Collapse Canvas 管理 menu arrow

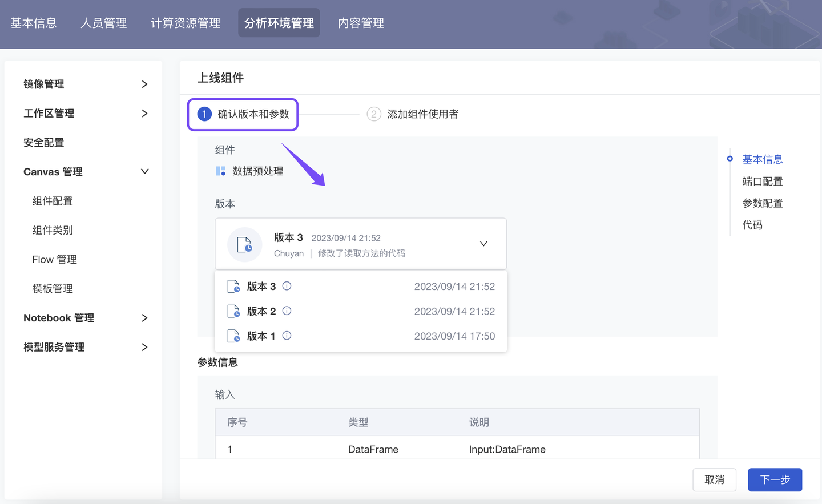pyautogui.click(x=144, y=172)
